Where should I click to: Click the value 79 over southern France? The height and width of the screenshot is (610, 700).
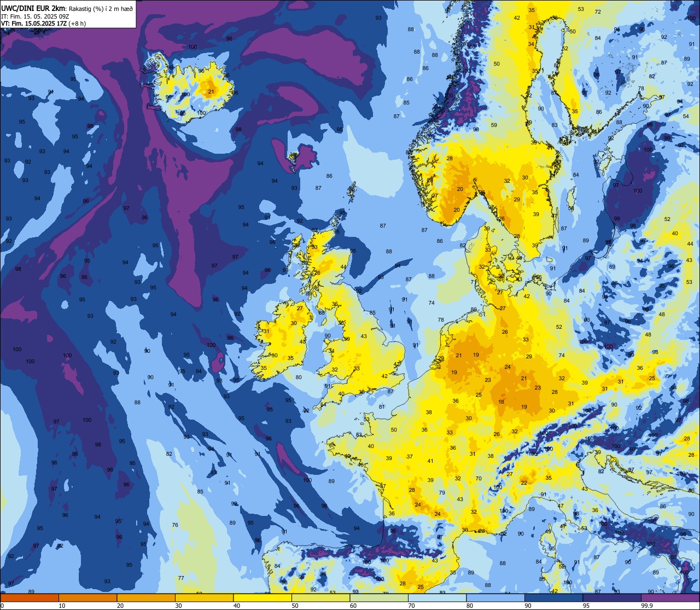pos(442,492)
